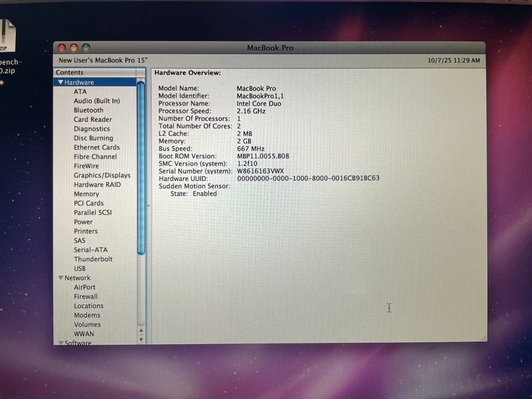Viewport: 532px width, 399px height.
Task: Select Card Reader information
Action: point(93,119)
